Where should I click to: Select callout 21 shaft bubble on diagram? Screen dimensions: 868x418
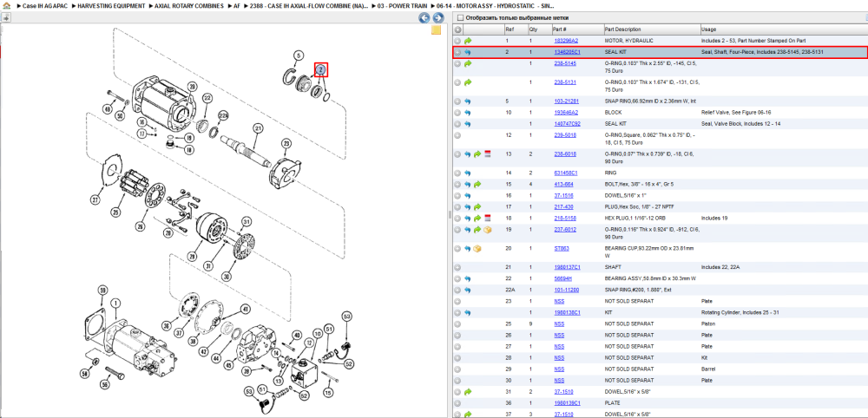click(x=257, y=128)
